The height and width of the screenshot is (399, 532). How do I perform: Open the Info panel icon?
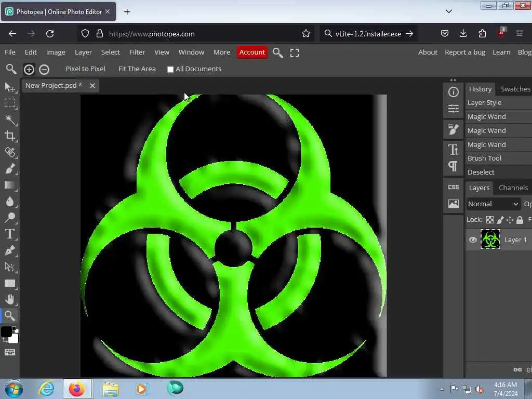tap(453, 92)
